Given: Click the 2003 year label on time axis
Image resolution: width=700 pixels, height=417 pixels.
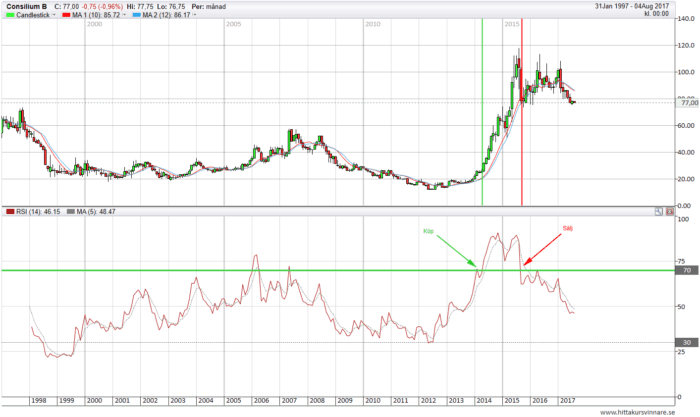Looking at the screenshot, I should pos(178,400).
